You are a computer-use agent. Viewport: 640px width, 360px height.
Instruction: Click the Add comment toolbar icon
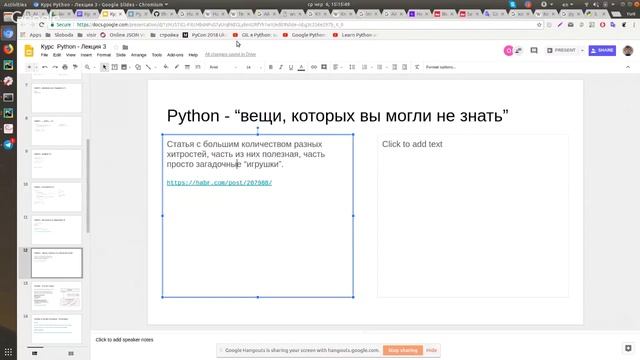pyautogui.click(x=324, y=67)
